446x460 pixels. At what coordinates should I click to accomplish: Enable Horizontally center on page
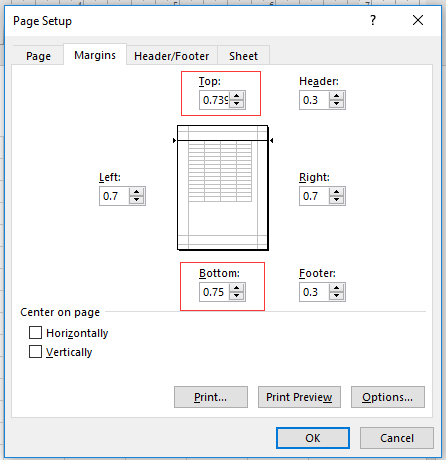click(x=36, y=333)
